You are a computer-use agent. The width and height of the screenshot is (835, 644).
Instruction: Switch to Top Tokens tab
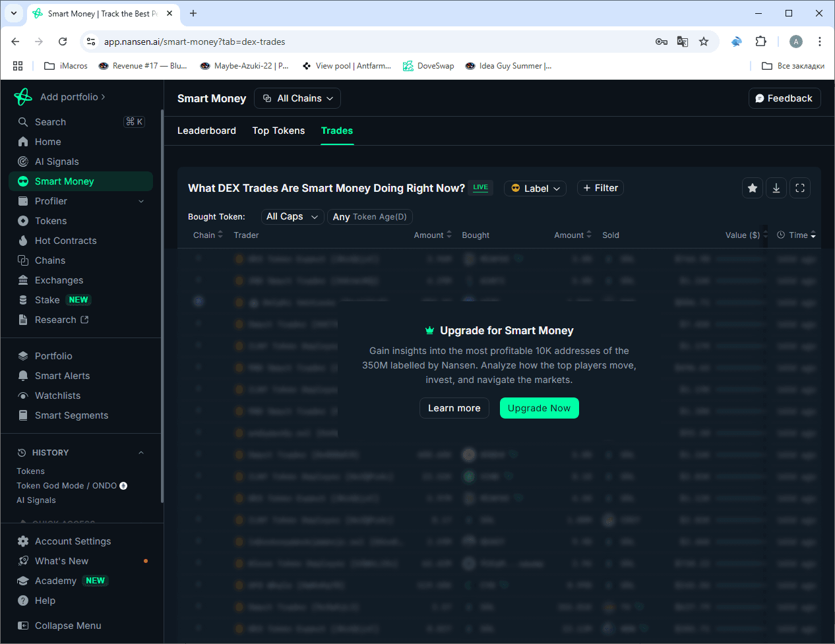coord(278,131)
